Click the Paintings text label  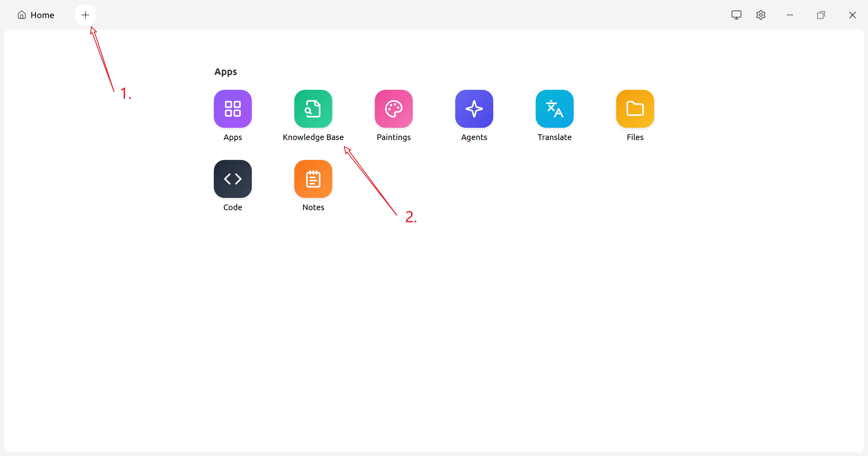click(394, 137)
